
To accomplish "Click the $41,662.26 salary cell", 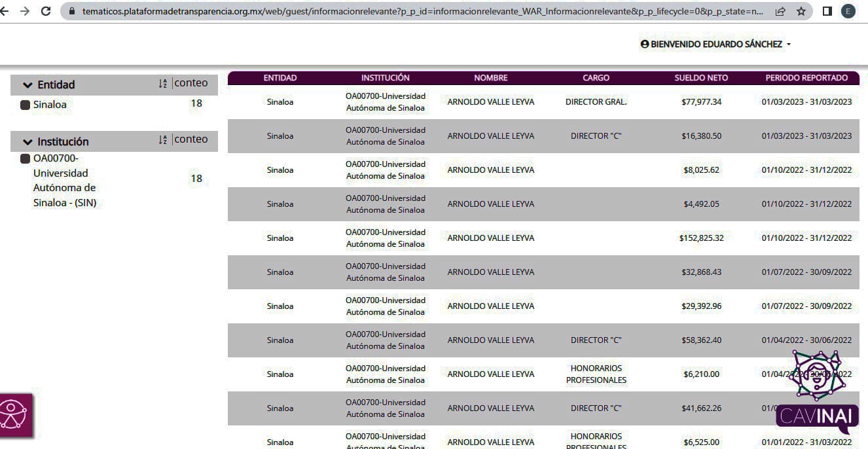I will [x=702, y=408].
